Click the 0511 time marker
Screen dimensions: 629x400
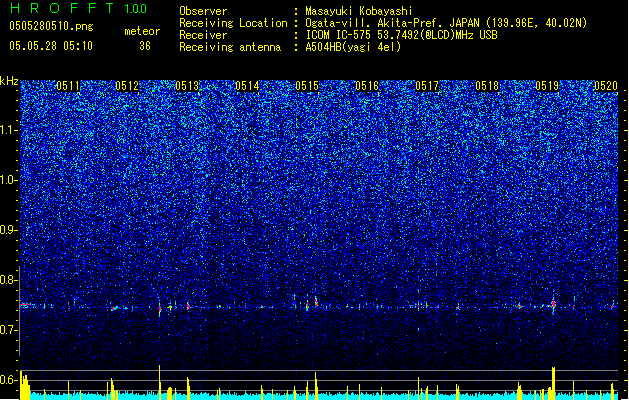[68, 86]
